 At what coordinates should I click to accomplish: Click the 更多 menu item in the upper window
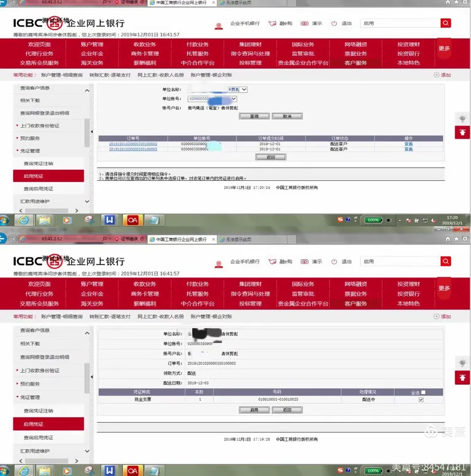pyautogui.click(x=444, y=48)
